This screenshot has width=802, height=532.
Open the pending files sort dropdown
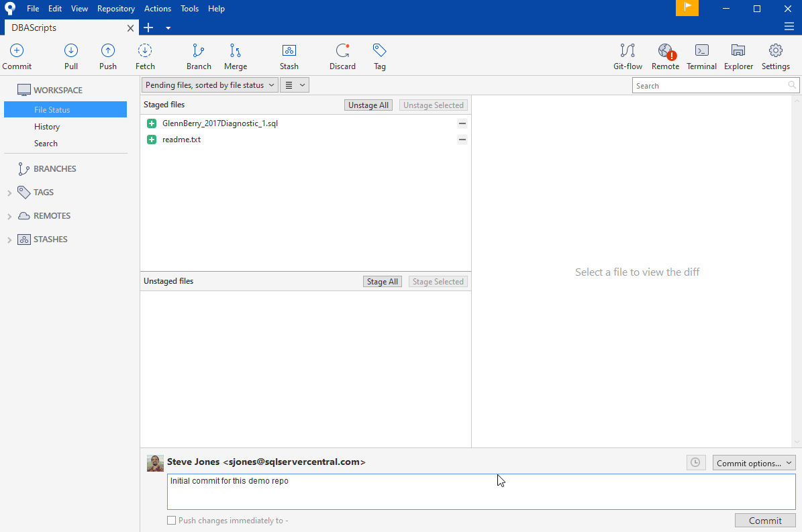pyautogui.click(x=209, y=85)
